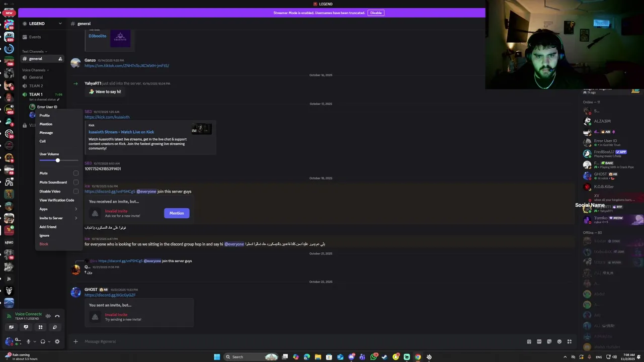Start screen share from voice panel

click(x=26, y=327)
